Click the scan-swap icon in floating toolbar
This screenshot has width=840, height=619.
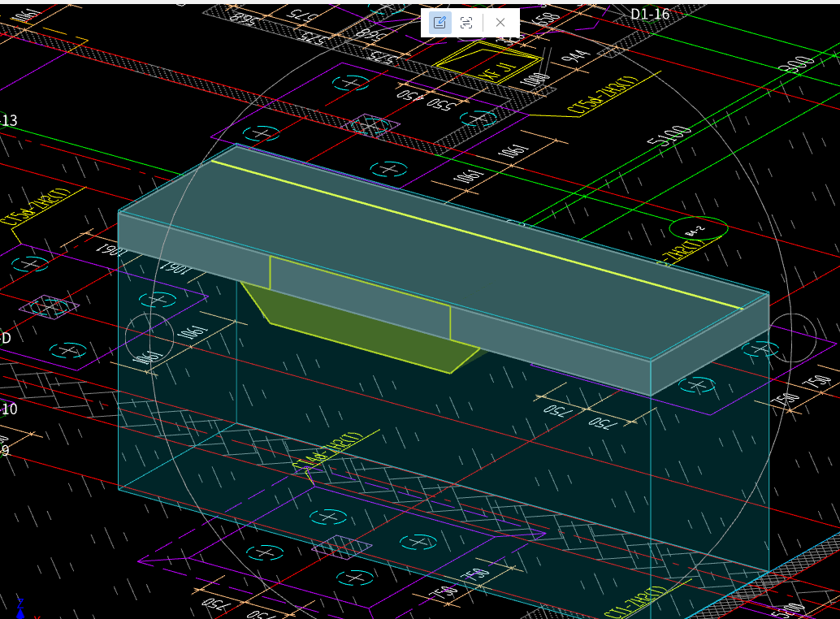tap(466, 23)
